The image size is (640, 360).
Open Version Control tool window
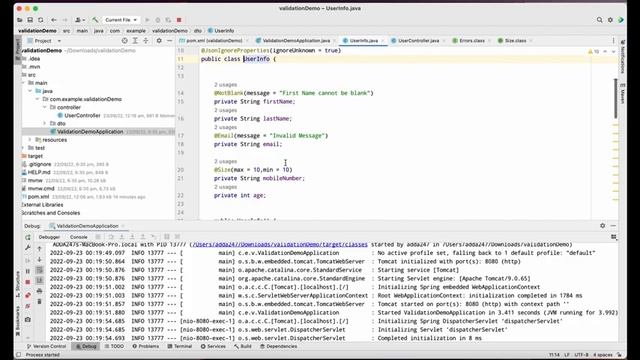pyautogui.click(x=46, y=346)
